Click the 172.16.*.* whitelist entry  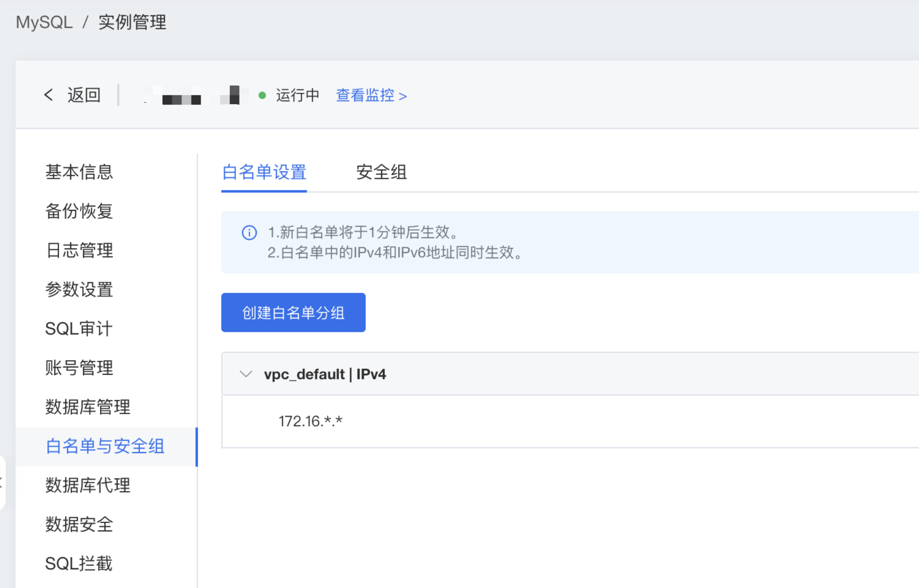tap(310, 421)
